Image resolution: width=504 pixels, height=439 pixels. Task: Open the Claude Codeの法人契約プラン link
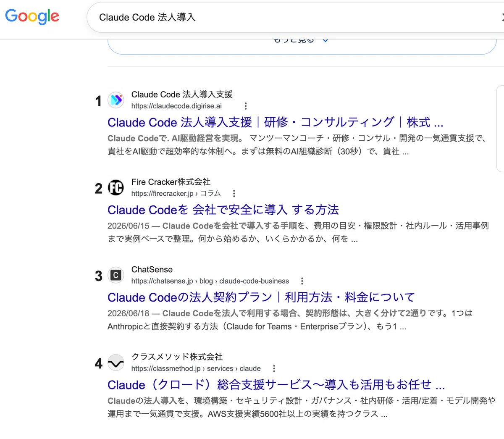261,297
